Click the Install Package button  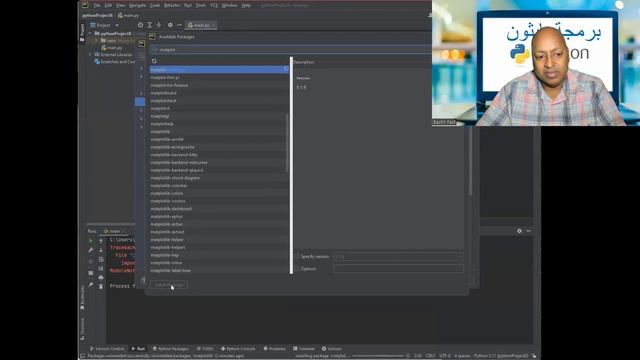coord(169,285)
